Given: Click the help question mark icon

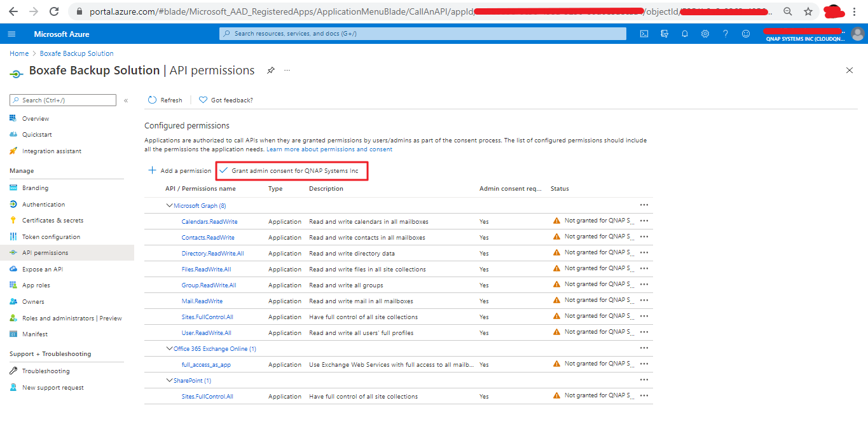Looking at the screenshot, I should tap(726, 34).
